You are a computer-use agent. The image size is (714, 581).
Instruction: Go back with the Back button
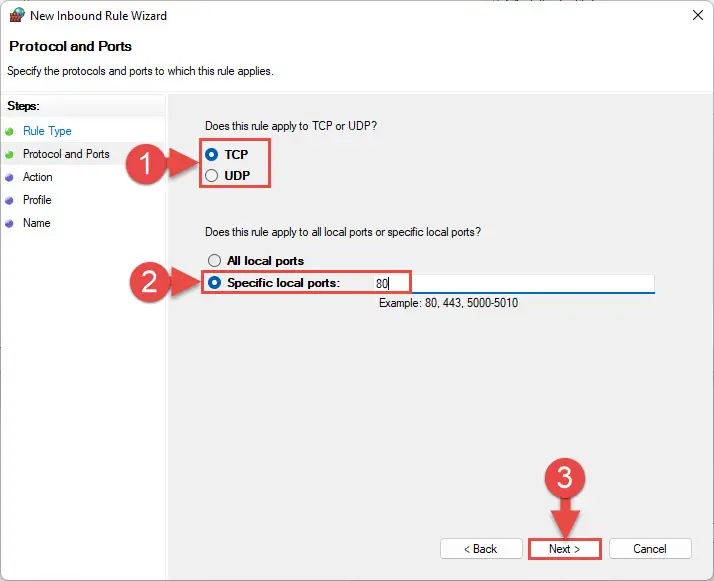click(481, 549)
